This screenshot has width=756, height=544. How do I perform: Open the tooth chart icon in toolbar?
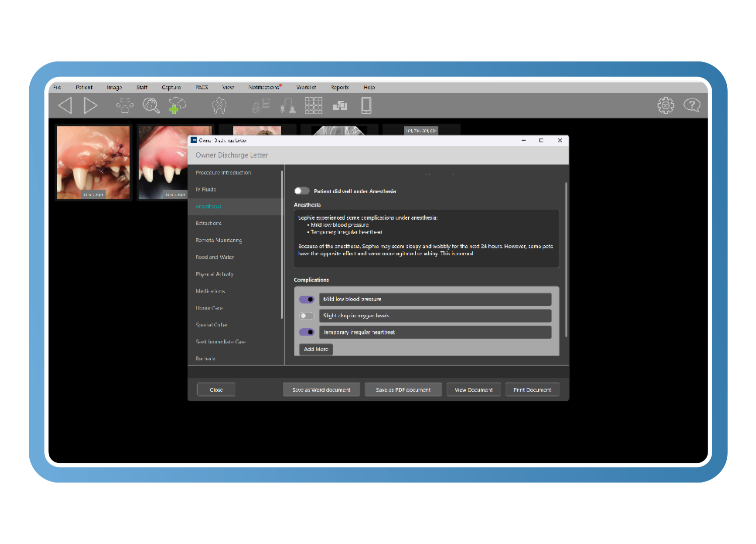[x=219, y=106]
